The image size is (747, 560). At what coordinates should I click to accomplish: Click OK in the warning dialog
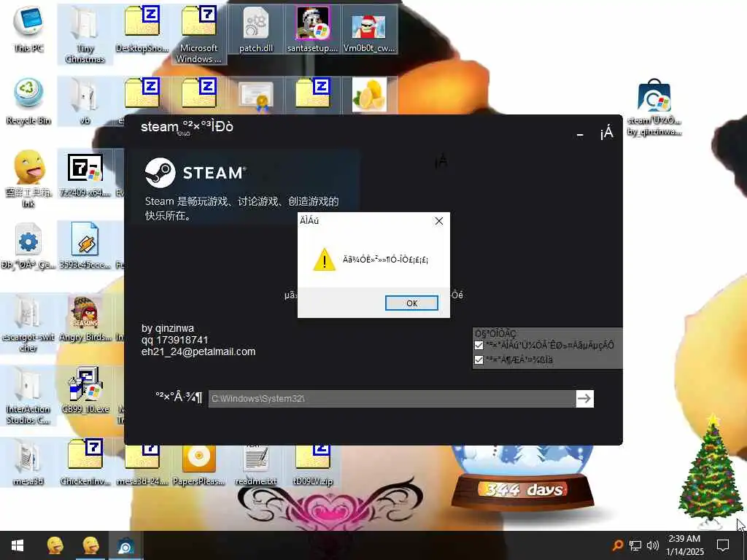(x=411, y=303)
